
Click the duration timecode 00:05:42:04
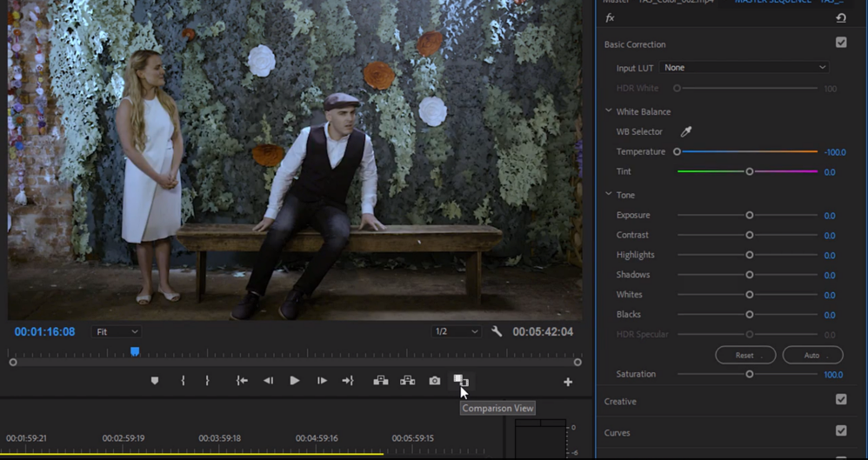click(543, 331)
